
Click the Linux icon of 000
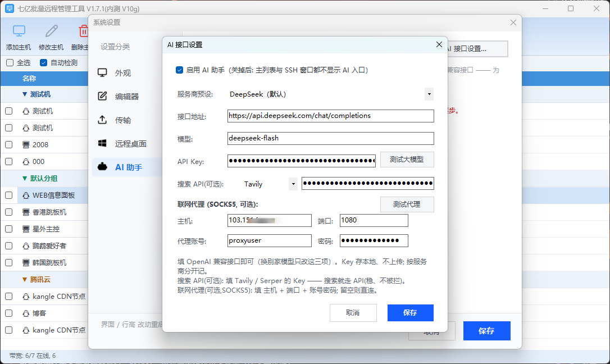(26, 161)
